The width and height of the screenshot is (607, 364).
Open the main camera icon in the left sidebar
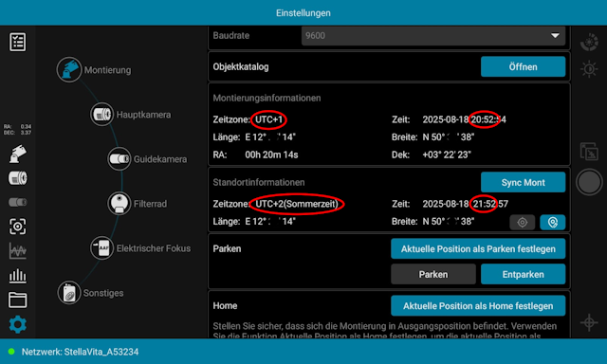click(x=18, y=178)
